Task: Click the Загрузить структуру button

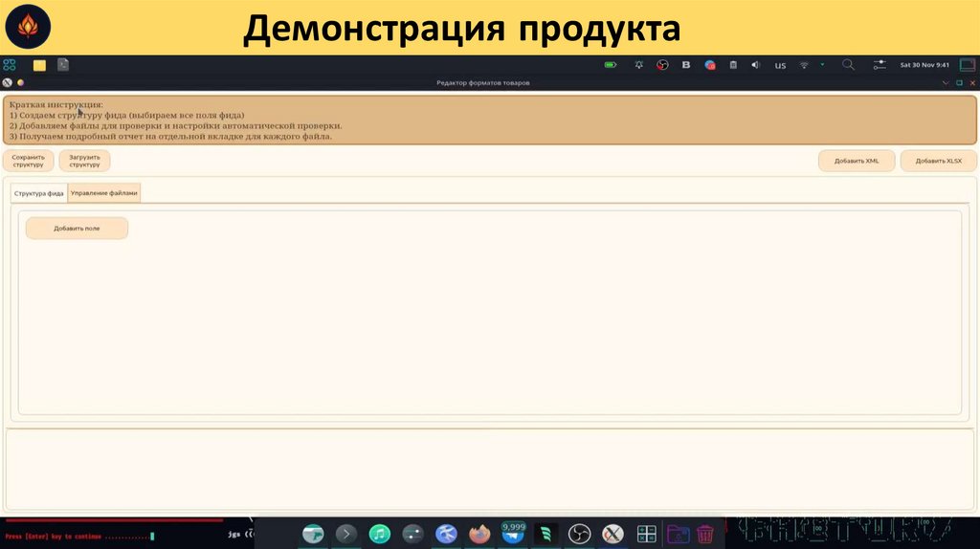Action: pyautogui.click(x=84, y=161)
